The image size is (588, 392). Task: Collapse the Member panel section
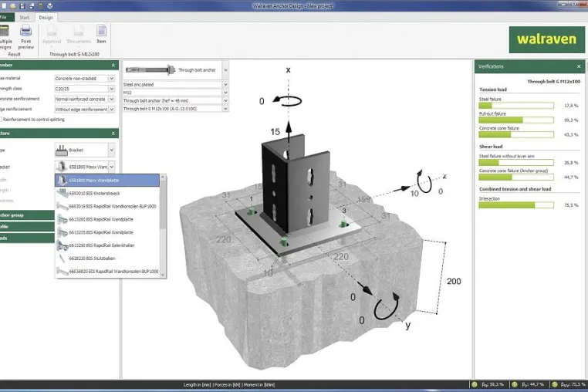(x=113, y=66)
